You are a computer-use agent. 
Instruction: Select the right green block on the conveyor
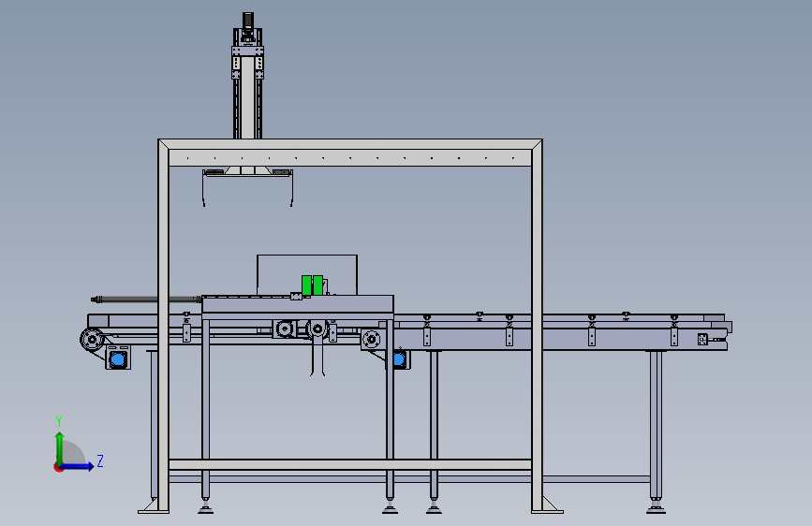[318, 285]
